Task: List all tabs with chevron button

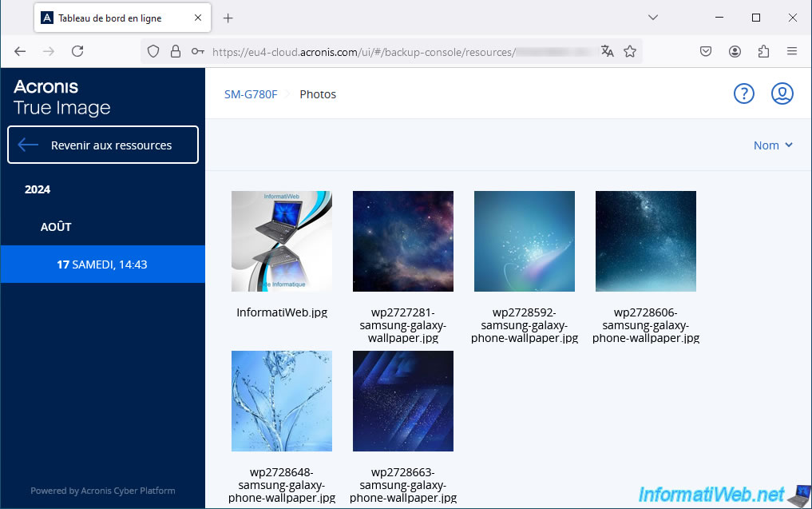Action: click(653, 18)
